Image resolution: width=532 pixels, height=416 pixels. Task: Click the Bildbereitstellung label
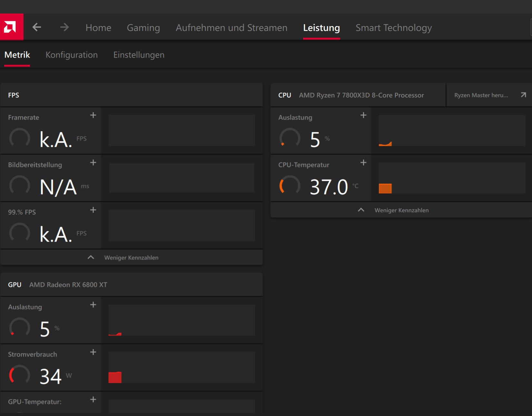pyautogui.click(x=35, y=165)
